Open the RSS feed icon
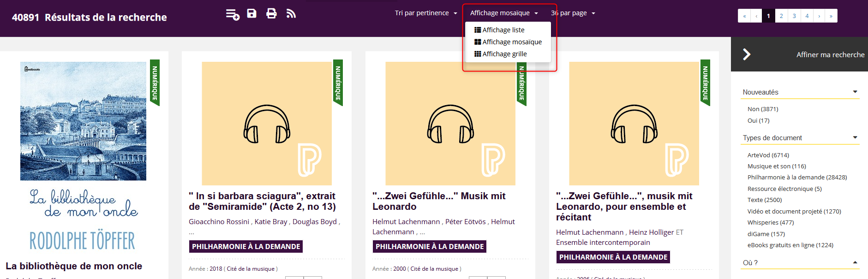868x279 pixels. click(291, 13)
